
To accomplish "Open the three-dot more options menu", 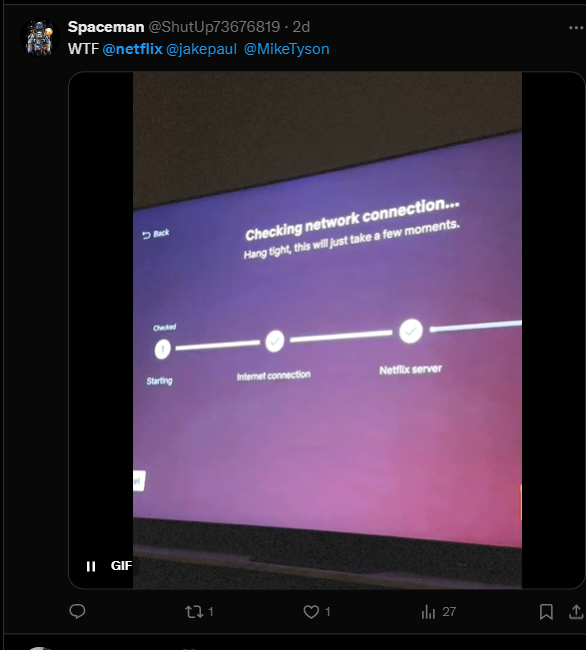I will click(576, 28).
